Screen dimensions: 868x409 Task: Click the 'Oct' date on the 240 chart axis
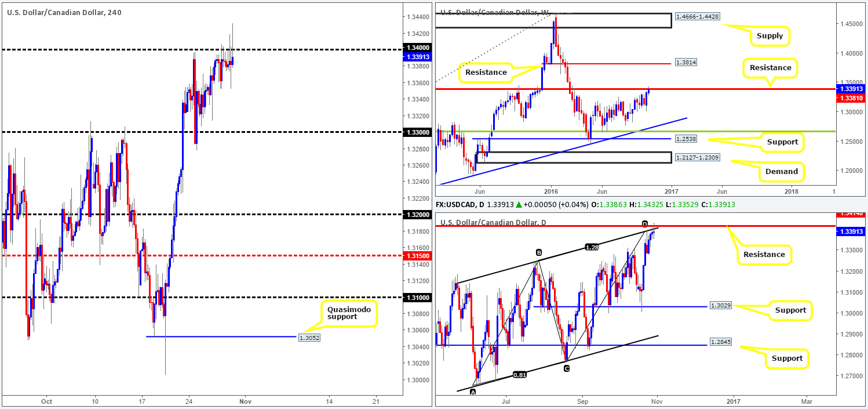click(47, 401)
